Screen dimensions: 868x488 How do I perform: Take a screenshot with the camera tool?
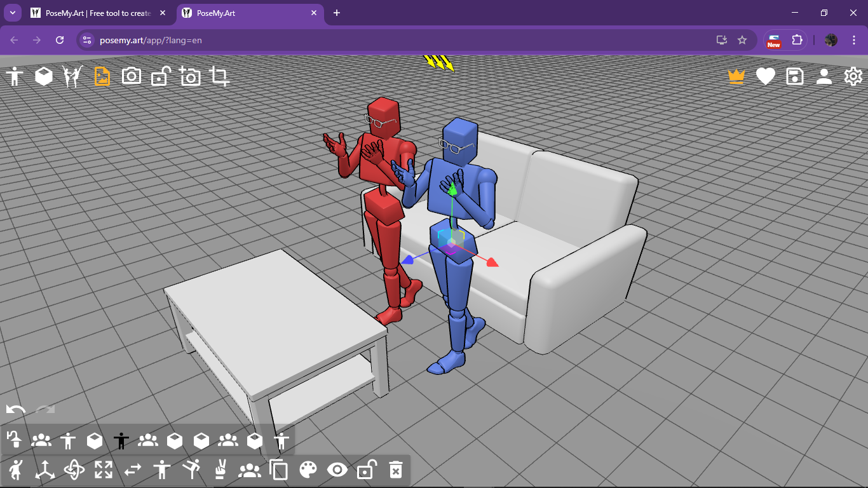pos(130,76)
